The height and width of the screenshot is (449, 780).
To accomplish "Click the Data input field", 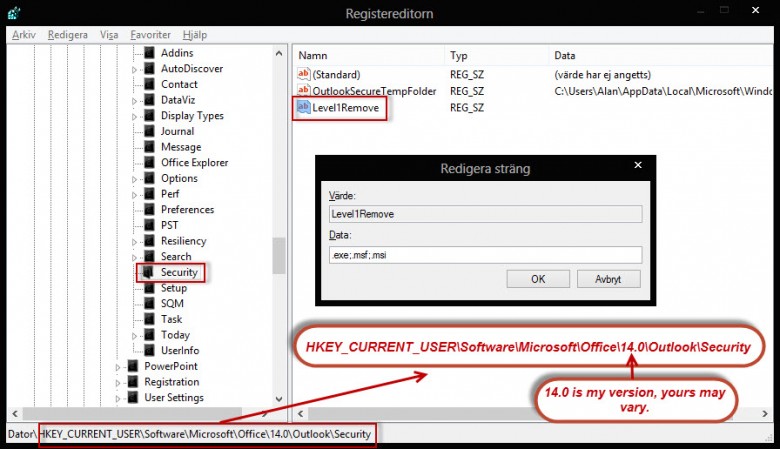I will point(486,255).
